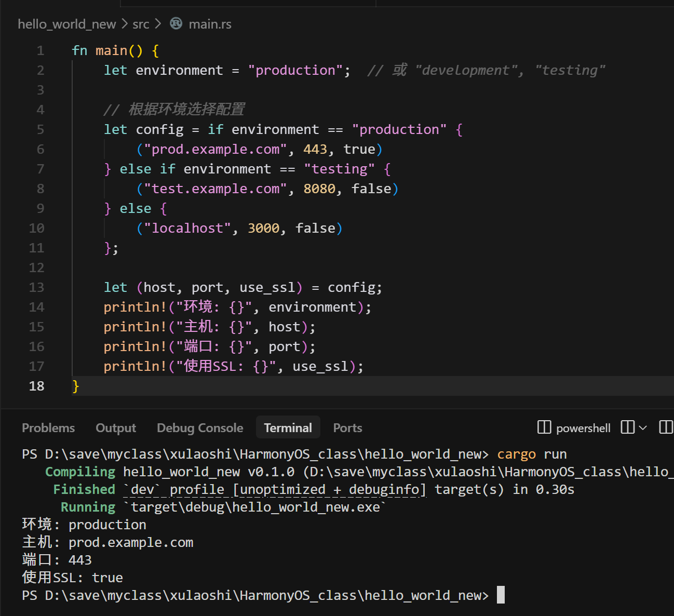This screenshot has width=674, height=616.
Task: Click the "Finished" status word in terminal
Action: [x=84, y=490]
